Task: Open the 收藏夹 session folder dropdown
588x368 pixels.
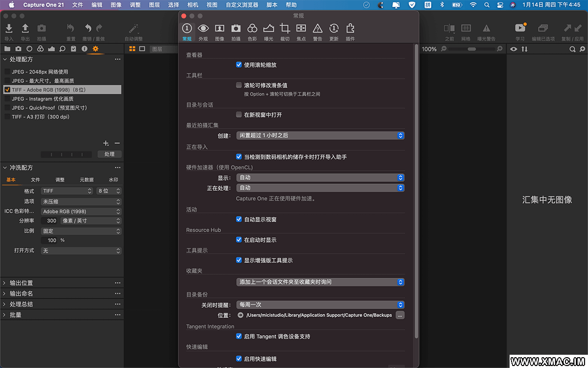Action: coord(320,282)
